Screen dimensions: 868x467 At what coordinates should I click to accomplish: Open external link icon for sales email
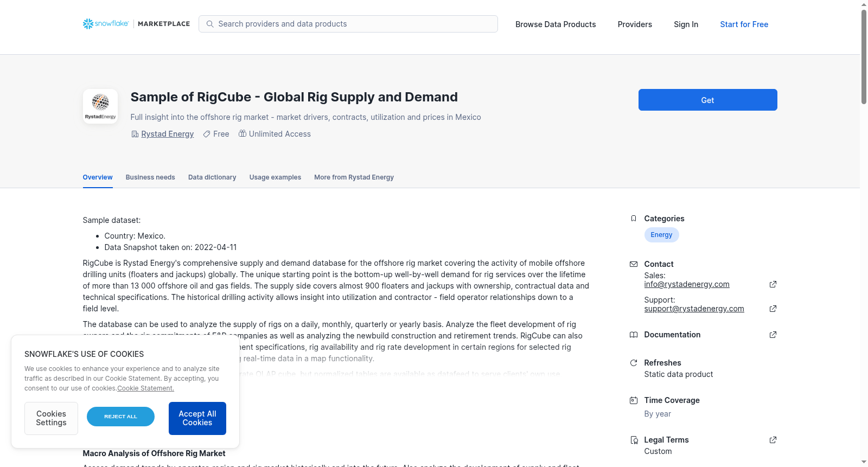tap(773, 284)
